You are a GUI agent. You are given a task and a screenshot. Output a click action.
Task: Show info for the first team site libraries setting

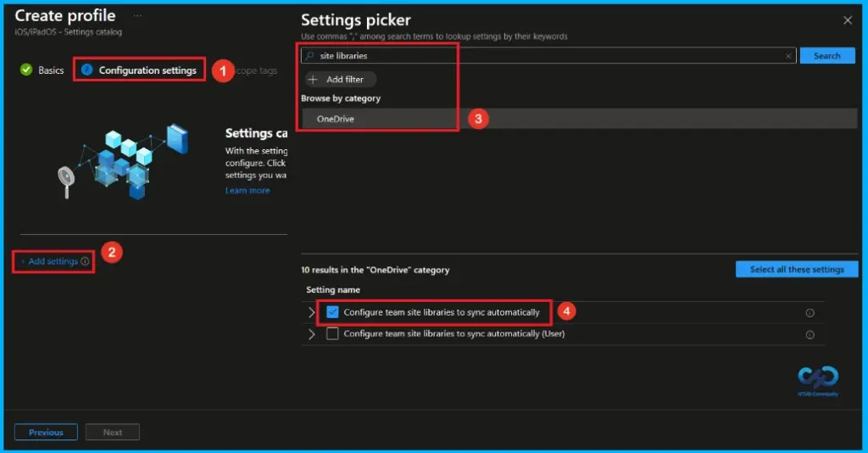(x=810, y=313)
